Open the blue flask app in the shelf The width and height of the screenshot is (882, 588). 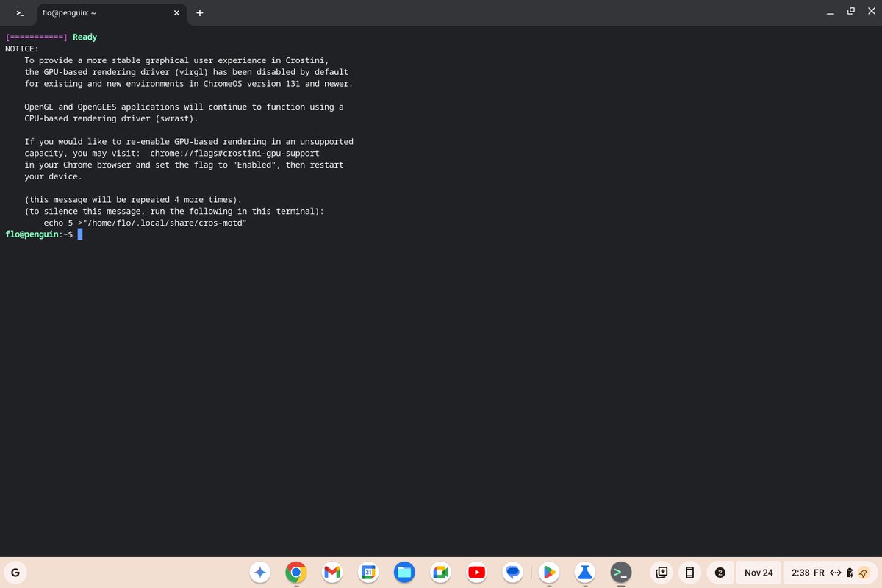tap(584, 573)
